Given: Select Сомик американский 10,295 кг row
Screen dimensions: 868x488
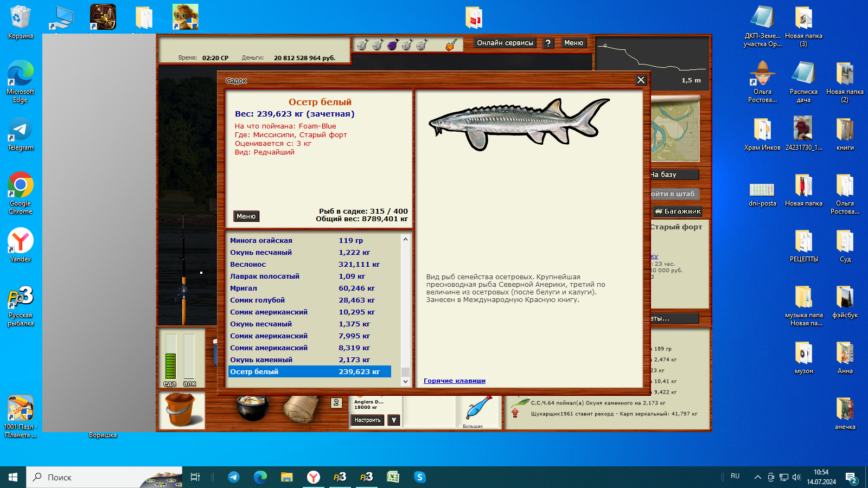Looking at the screenshot, I should point(310,312).
